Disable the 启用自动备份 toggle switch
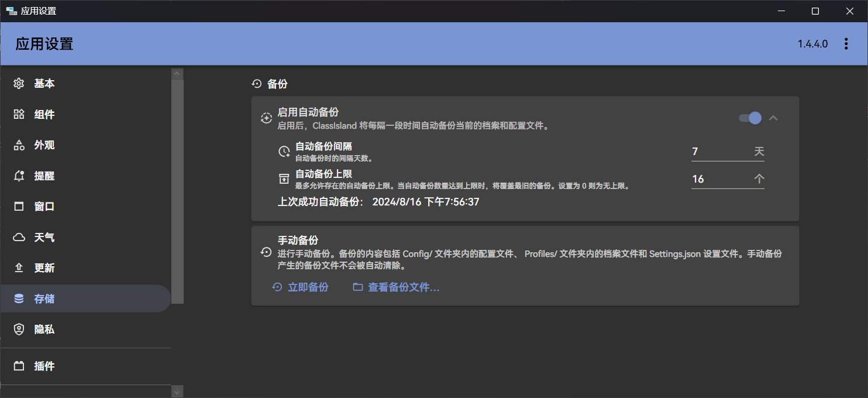Viewport: 868px width, 398px height. [750, 118]
